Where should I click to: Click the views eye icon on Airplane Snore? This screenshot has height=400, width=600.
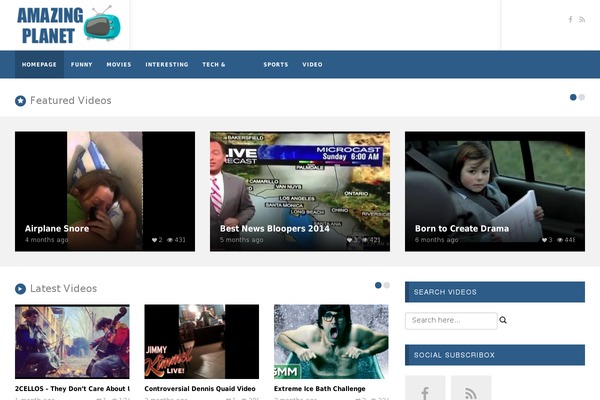tap(170, 240)
